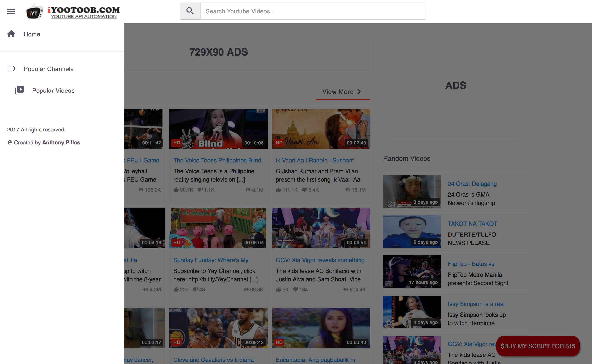This screenshot has height=364, width=592.
Task: Click the Popular Videos playlist icon
Action: click(19, 90)
